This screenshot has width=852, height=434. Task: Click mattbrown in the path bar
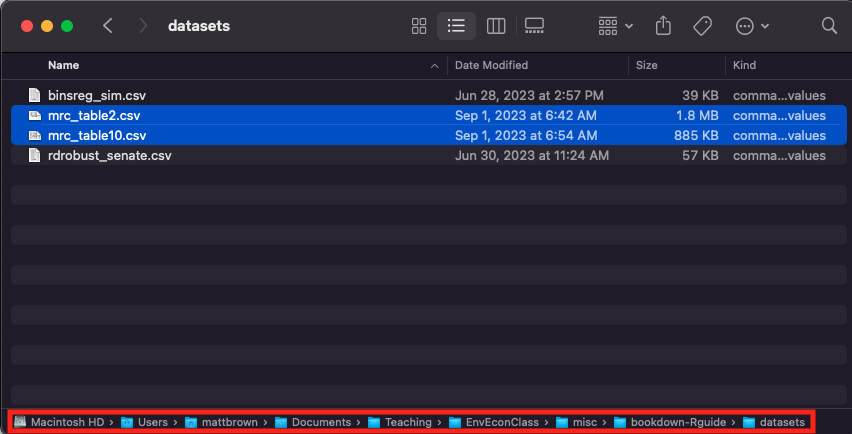point(221,422)
